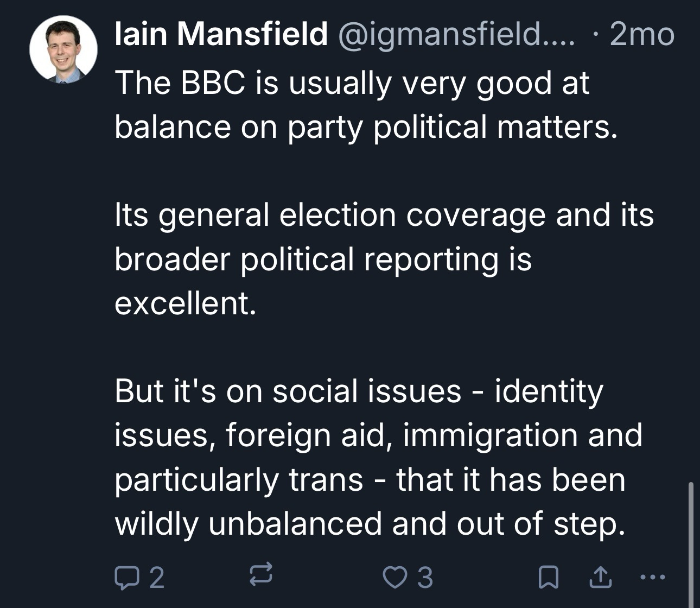Screen dimensions: 700x608
Task: Click the reply speech bubble icon
Action: click(x=126, y=577)
